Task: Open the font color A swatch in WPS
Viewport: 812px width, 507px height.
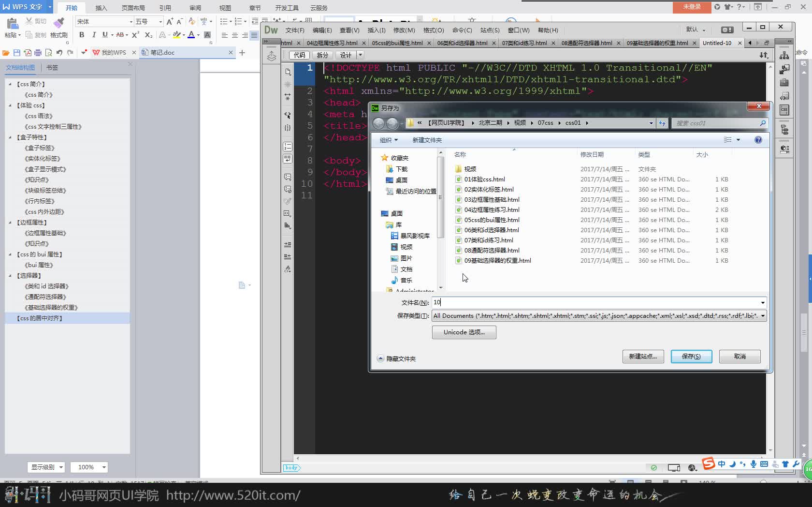Action: pyautogui.click(x=191, y=35)
